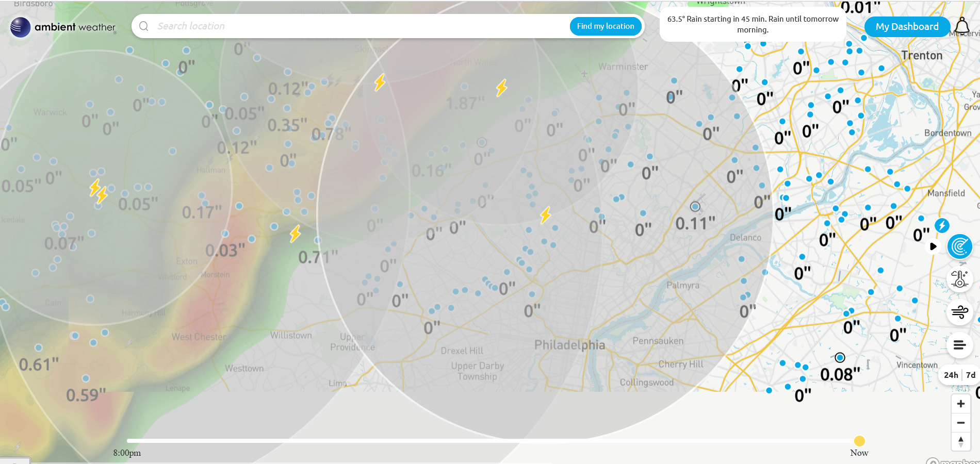
Task: Select the ringed station marker above 0.11"
Action: (x=695, y=206)
